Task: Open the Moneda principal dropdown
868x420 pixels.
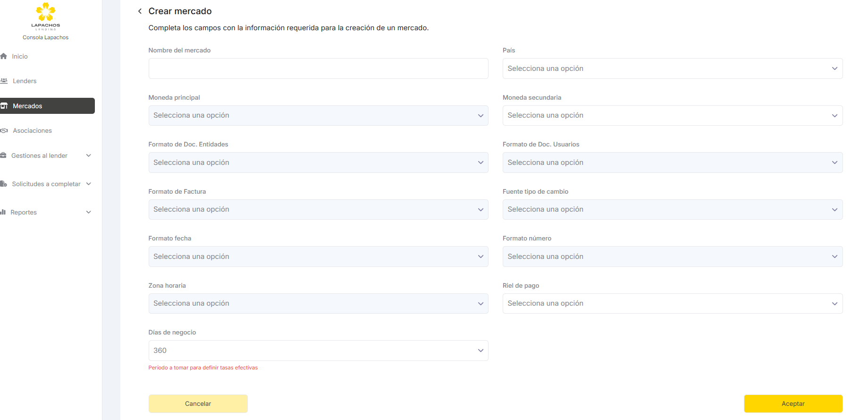Action: 318,115
